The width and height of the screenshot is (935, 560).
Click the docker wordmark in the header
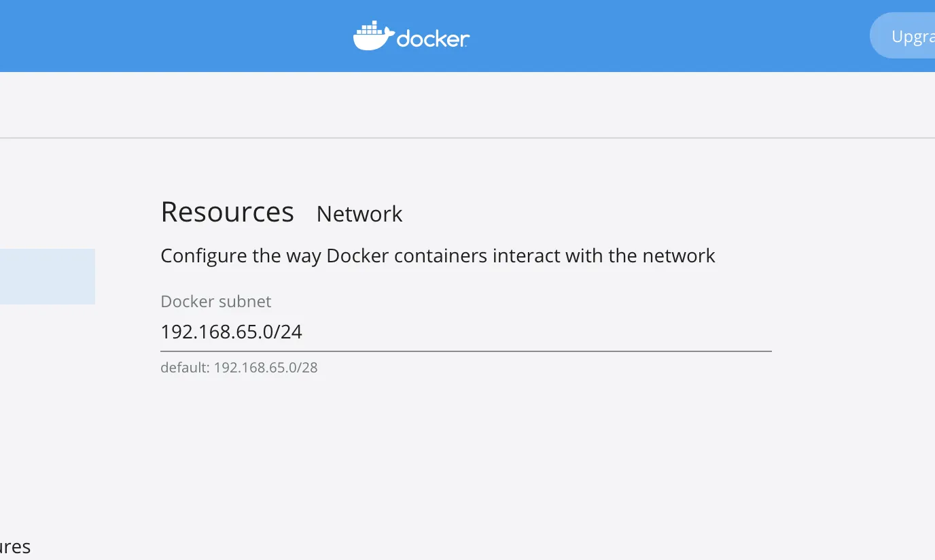[x=433, y=39]
